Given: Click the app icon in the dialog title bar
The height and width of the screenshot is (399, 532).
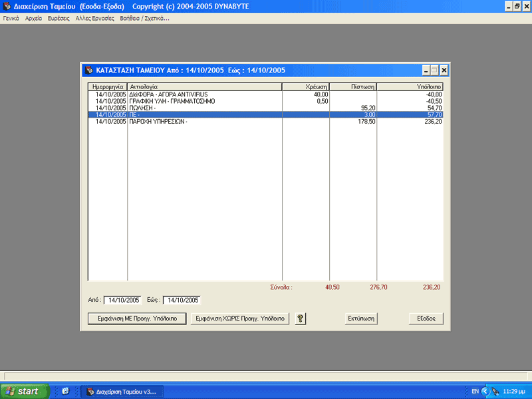Looking at the screenshot, I should (x=89, y=70).
